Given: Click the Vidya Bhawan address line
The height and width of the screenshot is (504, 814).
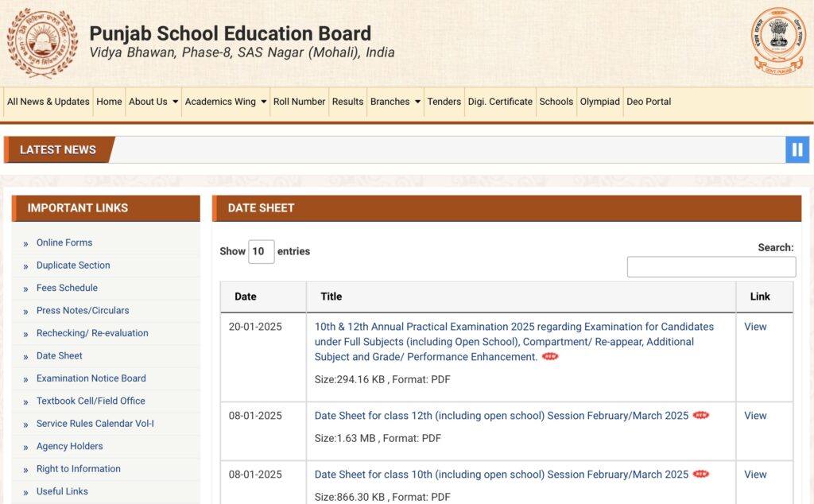Looking at the screenshot, I should [x=242, y=52].
